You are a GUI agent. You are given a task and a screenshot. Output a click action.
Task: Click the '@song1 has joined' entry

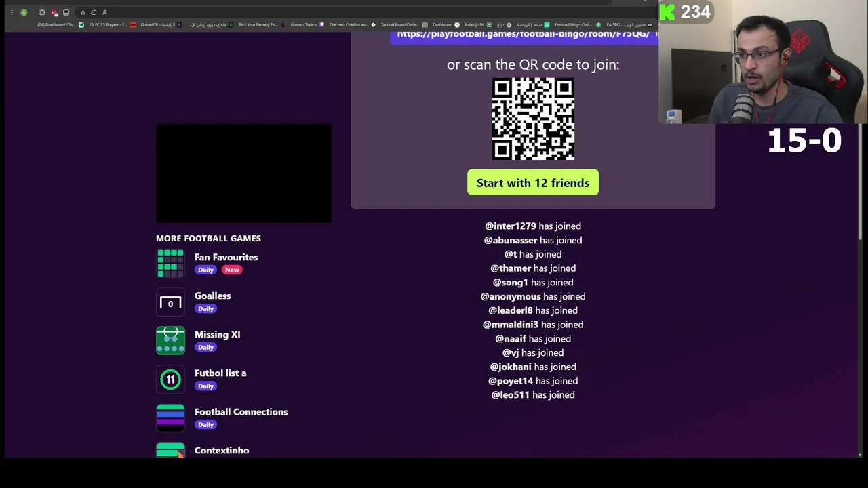(533, 282)
